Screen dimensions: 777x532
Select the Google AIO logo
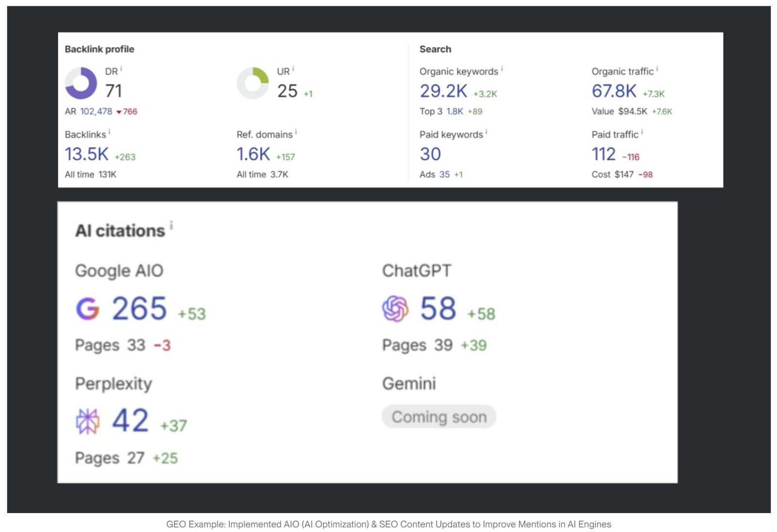(x=87, y=308)
